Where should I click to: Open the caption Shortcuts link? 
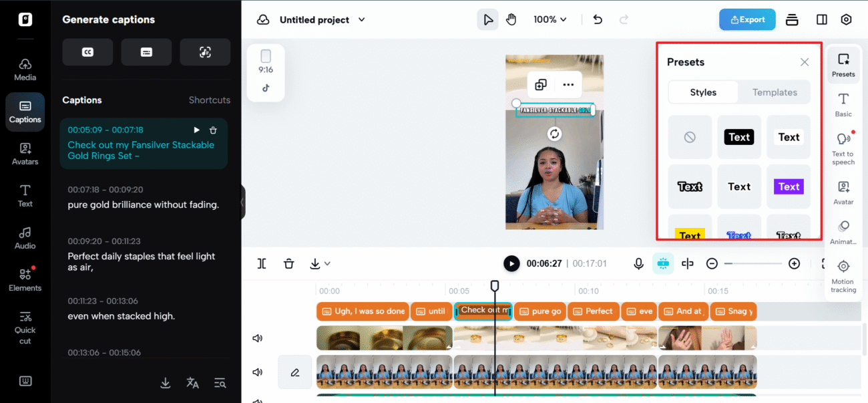coord(209,100)
